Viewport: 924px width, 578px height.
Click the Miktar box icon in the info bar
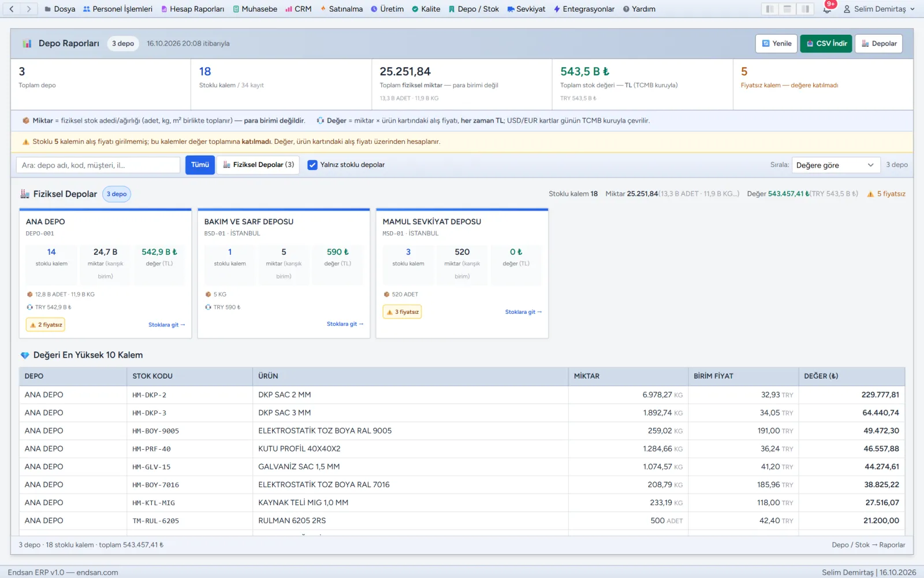tap(26, 121)
